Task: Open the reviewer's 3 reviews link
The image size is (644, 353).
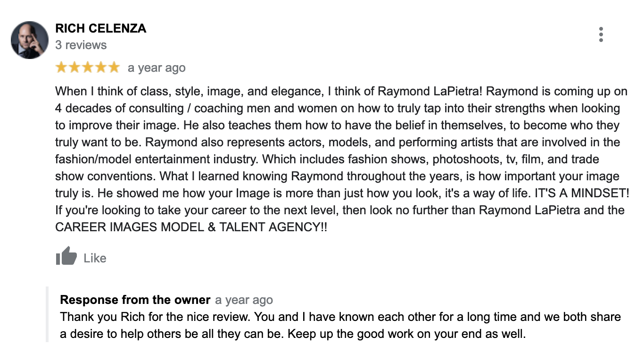Action: coord(81,45)
